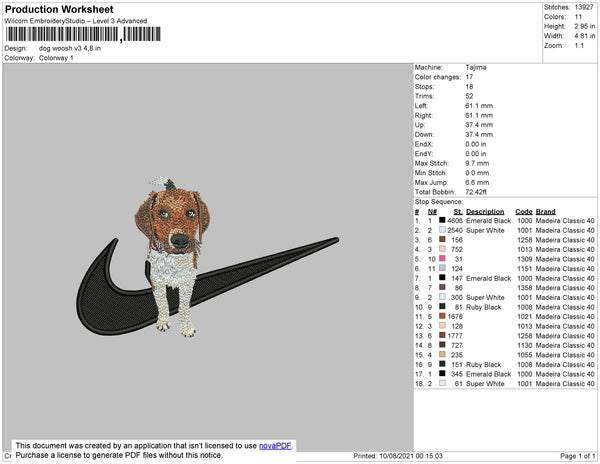Click code 1021 in the stop sequence

[525, 316]
